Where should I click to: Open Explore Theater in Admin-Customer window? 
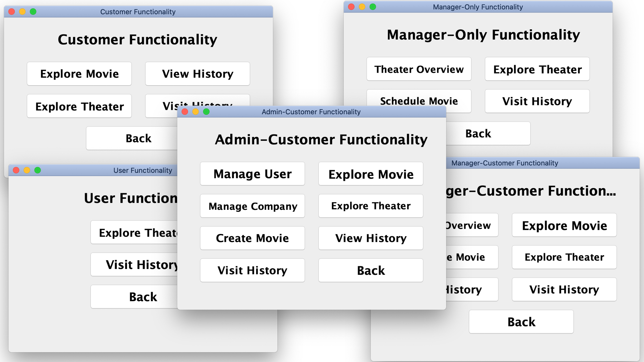click(x=371, y=206)
